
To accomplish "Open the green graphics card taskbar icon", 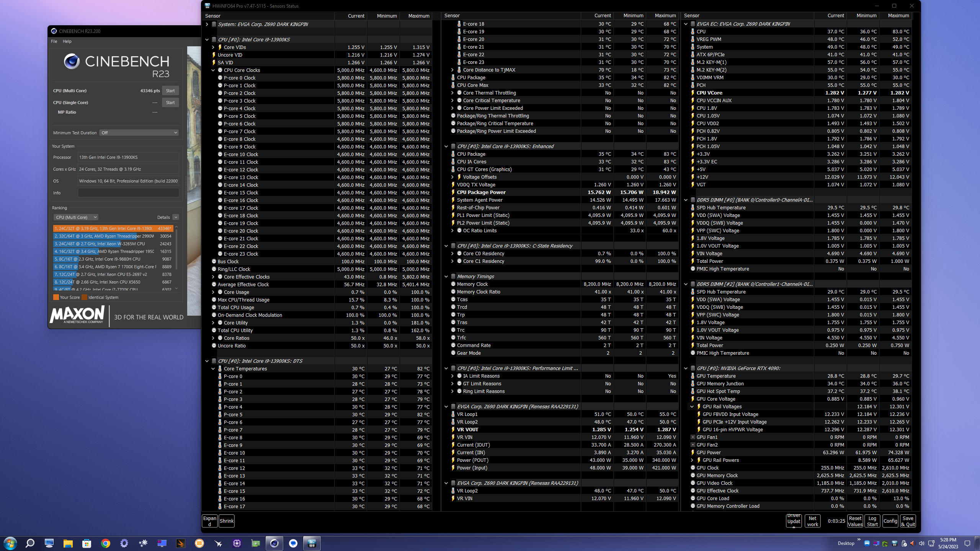I will point(256,543).
